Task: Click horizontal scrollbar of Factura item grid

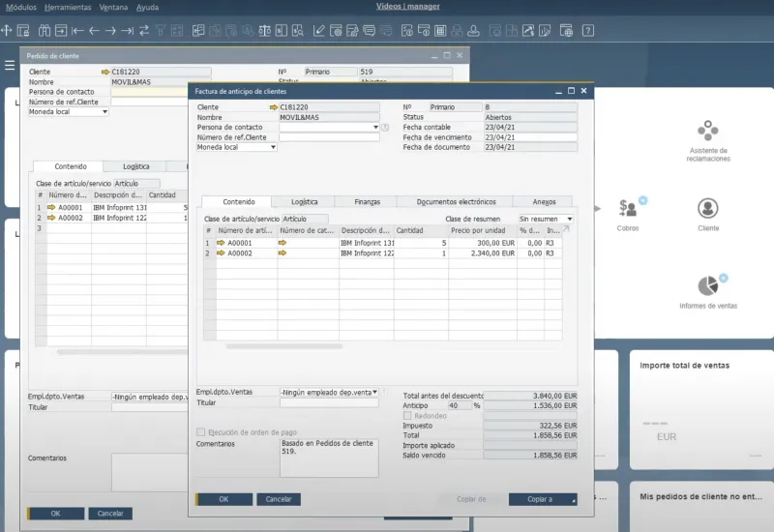Action: tap(284, 346)
